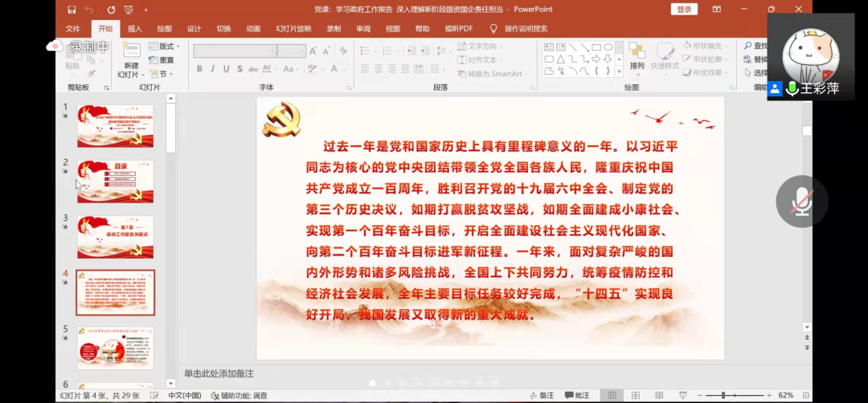Select the oval shape in shapes gallery
Image resolution: width=868 pixels, height=403 pixels.
tap(608, 47)
